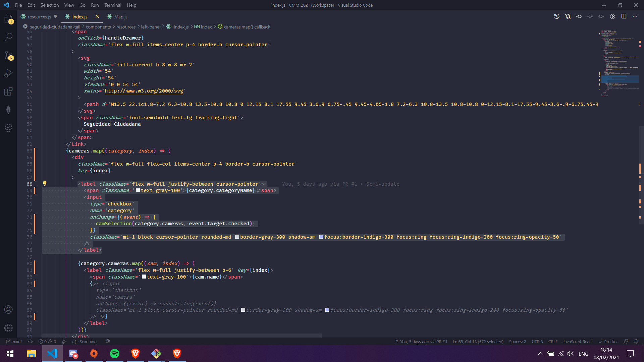
Task: Open changes with previous revision icon
Action: click(x=579, y=16)
